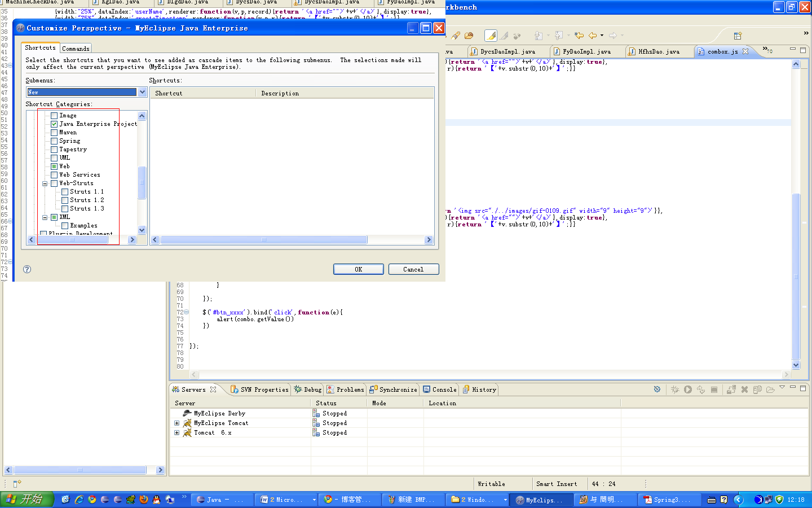
Task: Expand the Tomcat 6.x server entry
Action: [176, 433]
